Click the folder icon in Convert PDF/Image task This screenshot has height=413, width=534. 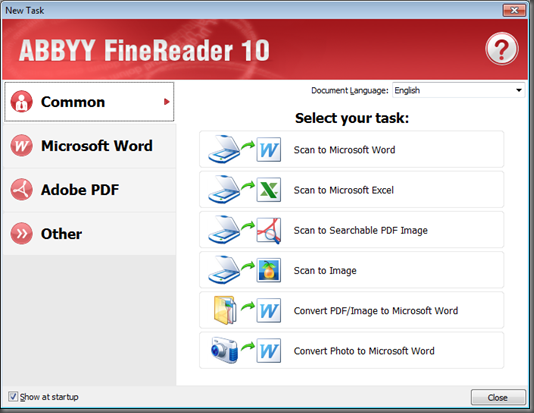coord(225,310)
